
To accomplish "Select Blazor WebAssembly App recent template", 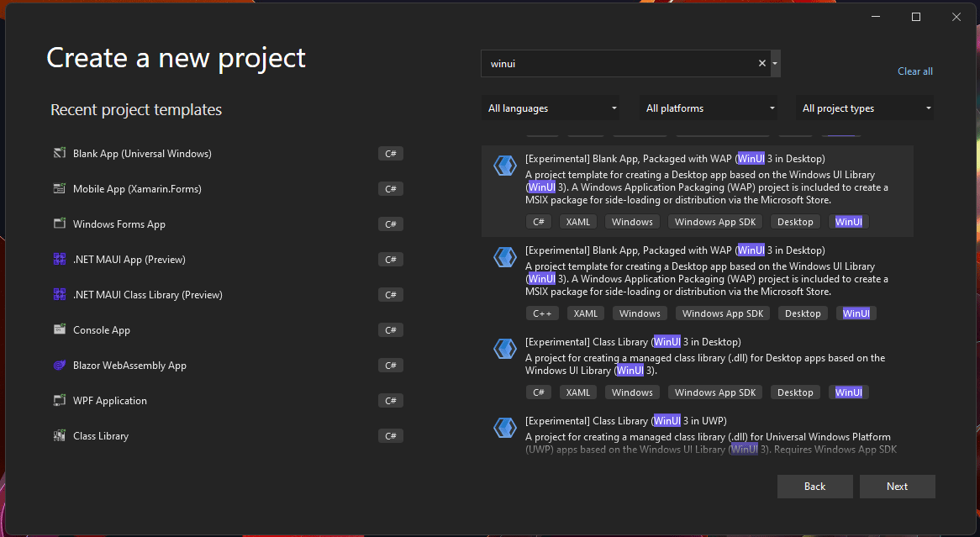I will (x=129, y=365).
